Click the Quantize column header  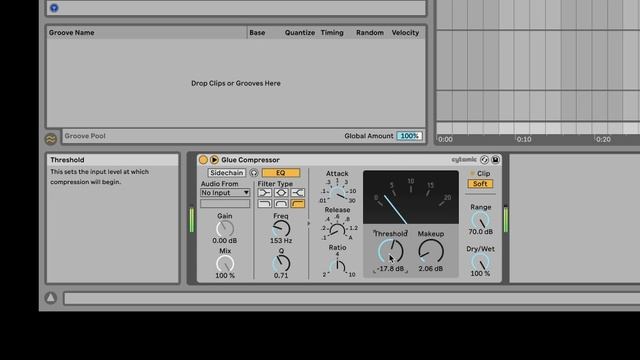pyautogui.click(x=300, y=33)
